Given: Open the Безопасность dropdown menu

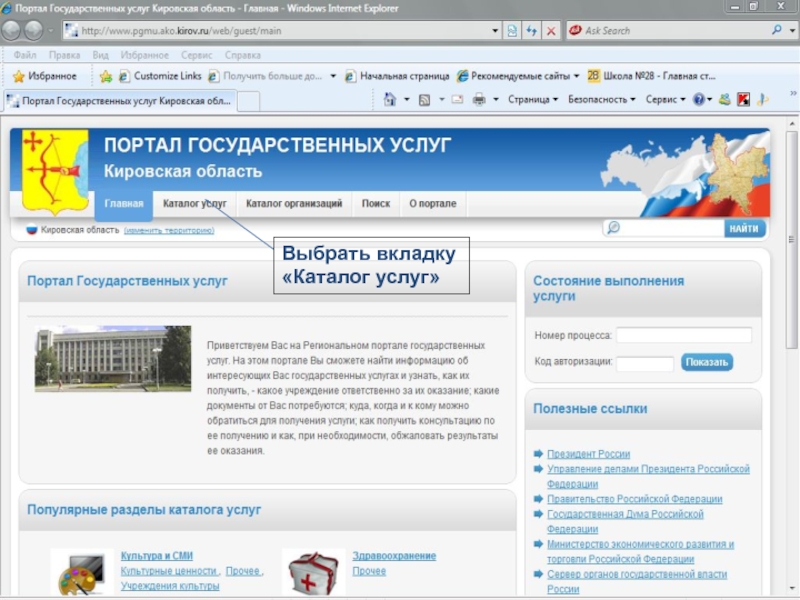Looking at the screenshot, I should coord(602,99).
